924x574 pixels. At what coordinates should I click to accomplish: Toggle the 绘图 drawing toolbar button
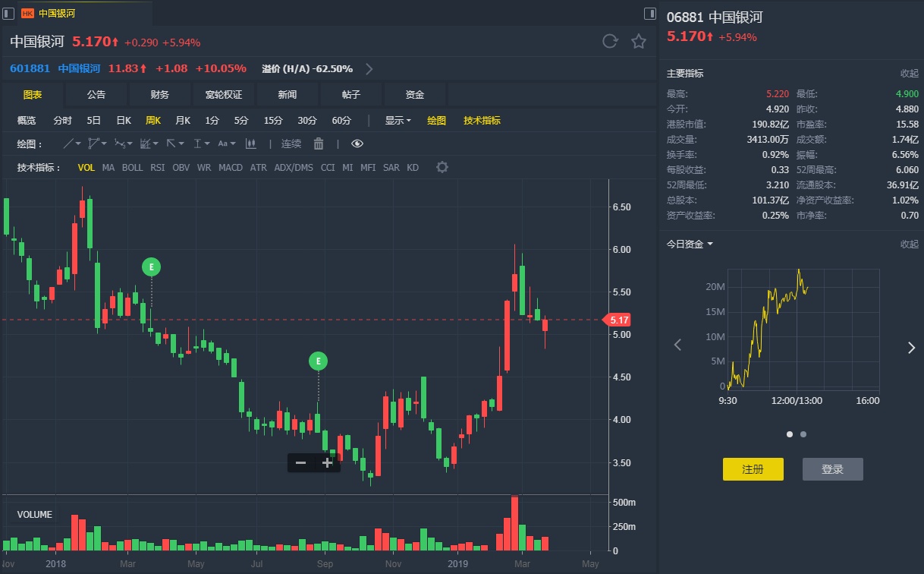click(x=436, y=120)
